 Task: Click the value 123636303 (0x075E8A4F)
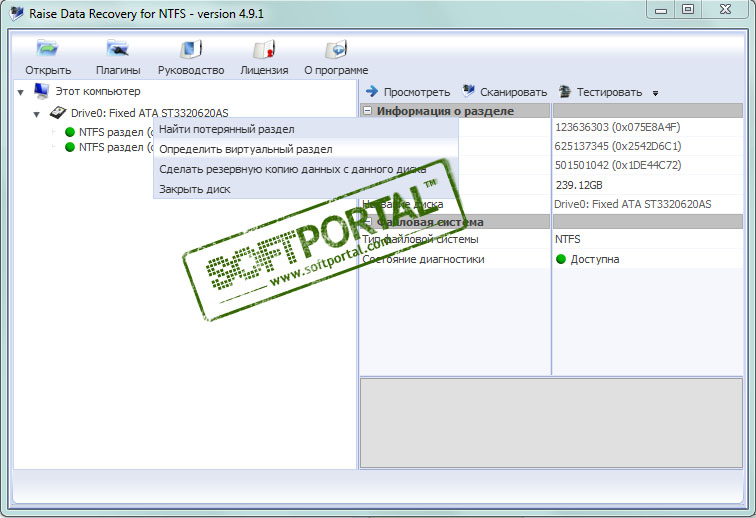[x=618, y=127]
